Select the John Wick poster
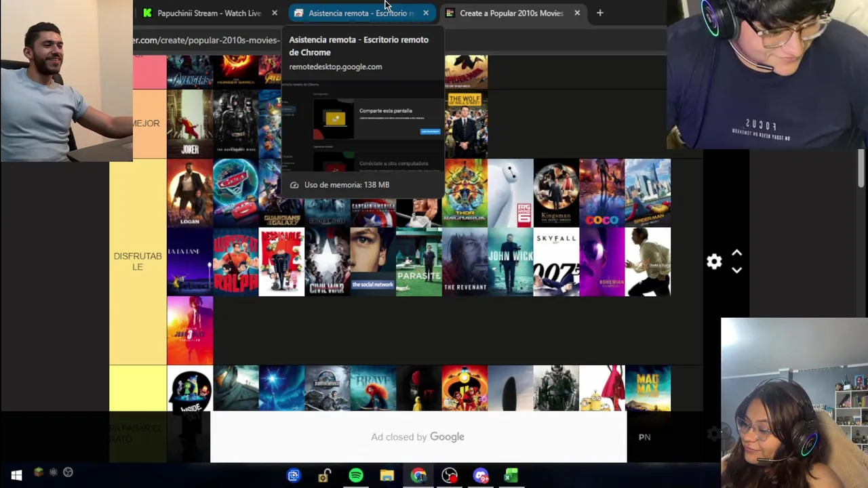The height and width of the screenshot is (488, 868). [511, 262]
